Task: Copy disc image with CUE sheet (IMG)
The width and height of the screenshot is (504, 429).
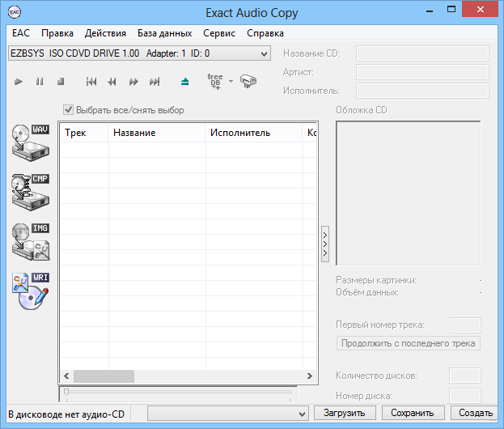Action: click(31, 242)
